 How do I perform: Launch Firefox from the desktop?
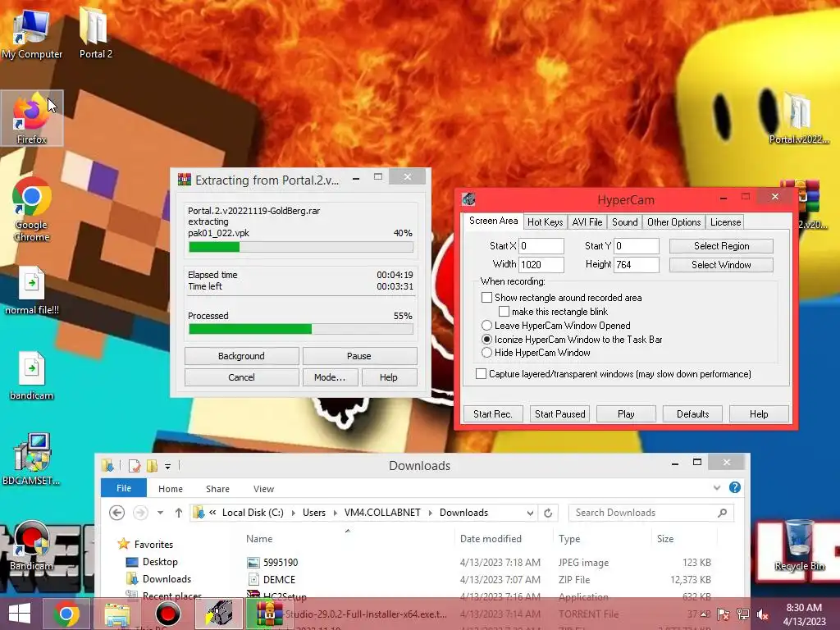(32, 118)
